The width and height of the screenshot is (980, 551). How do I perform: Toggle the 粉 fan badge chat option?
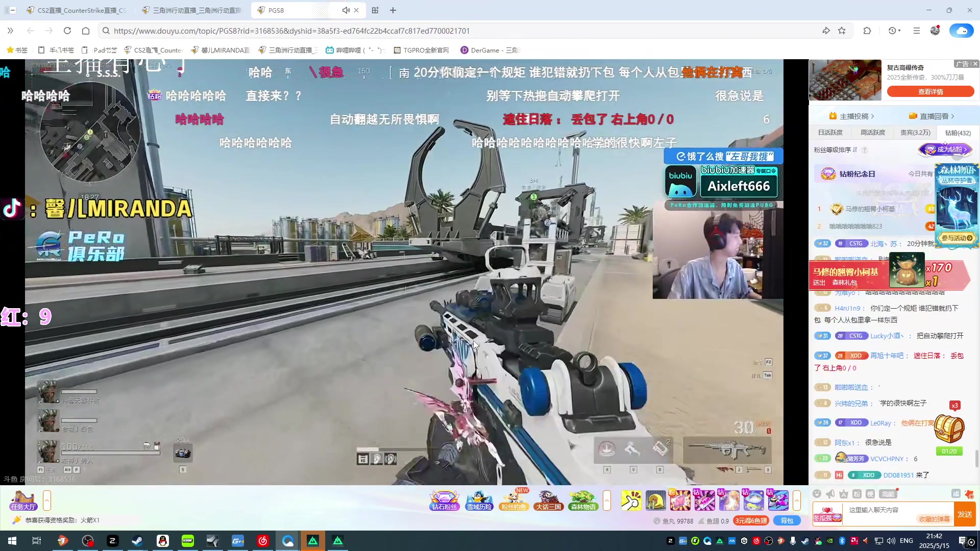click(857, 494)
